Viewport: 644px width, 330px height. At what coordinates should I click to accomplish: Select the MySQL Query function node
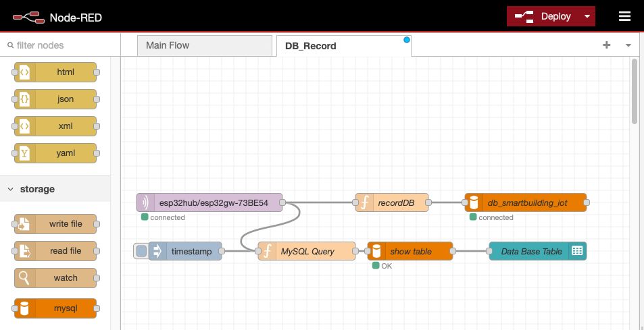tap(307, 251)
